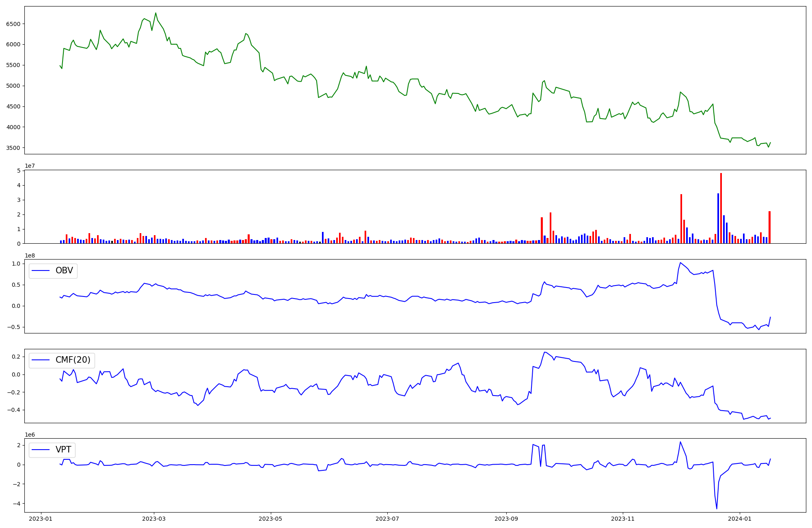Click the 2023-05 x-axis date label

pos(270,519)
